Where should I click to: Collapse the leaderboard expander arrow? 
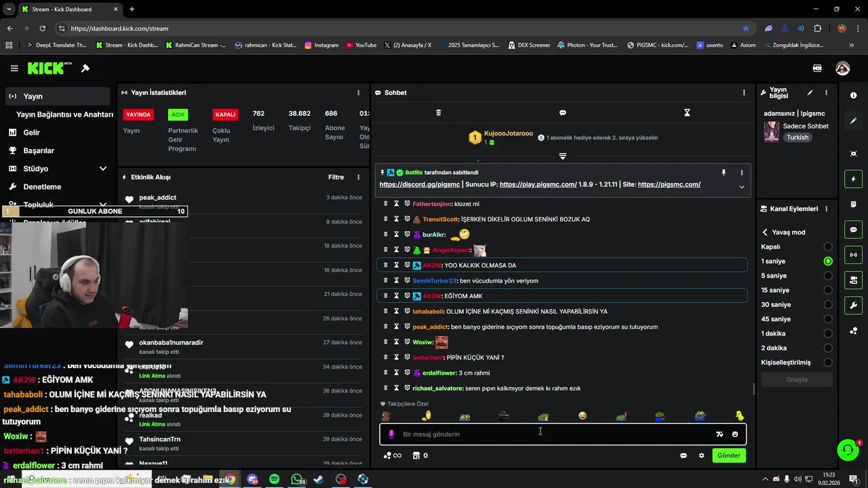tap(562, 157)
